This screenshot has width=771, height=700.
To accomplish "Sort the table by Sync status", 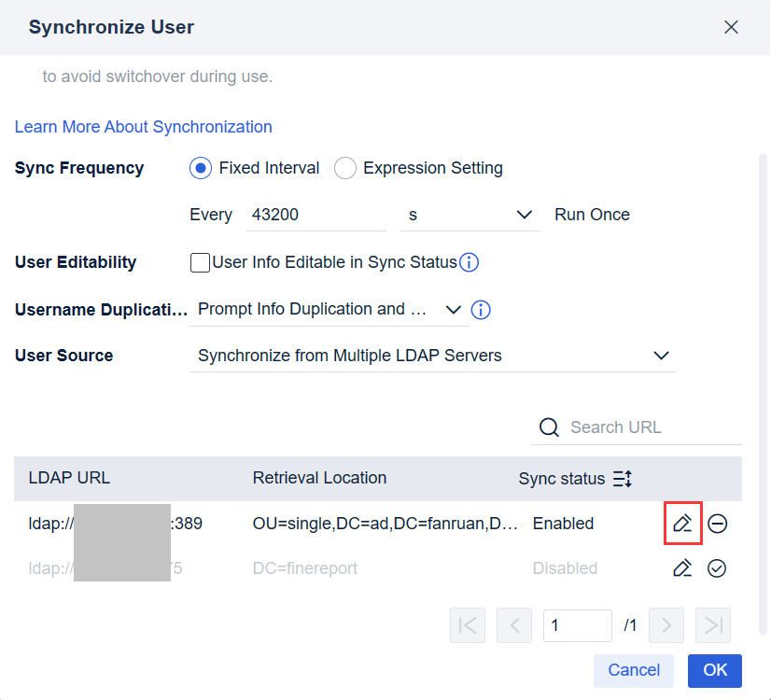I will [623, 478].
